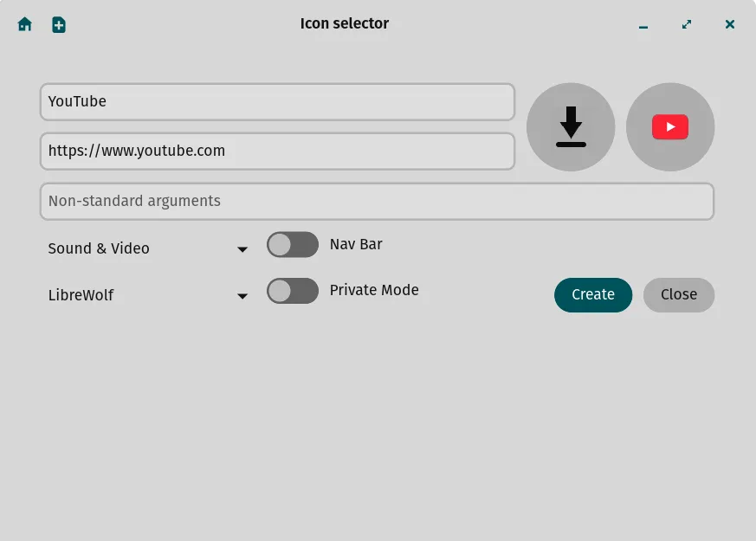Download the favicon with the arrow button
756x541 pixels.
571,126
